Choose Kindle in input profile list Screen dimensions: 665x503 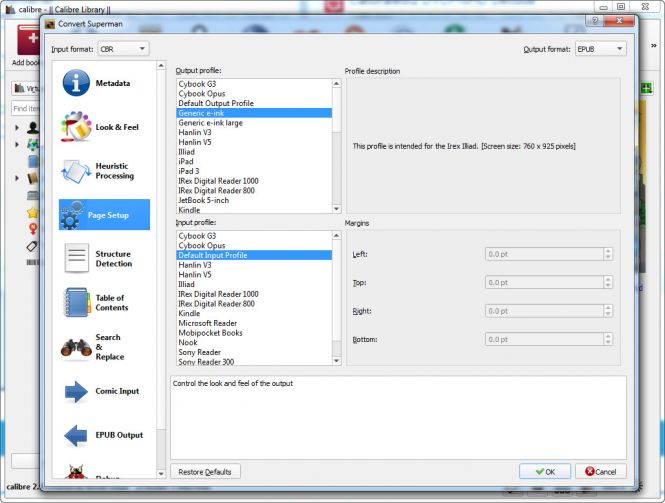coord(189,313)
